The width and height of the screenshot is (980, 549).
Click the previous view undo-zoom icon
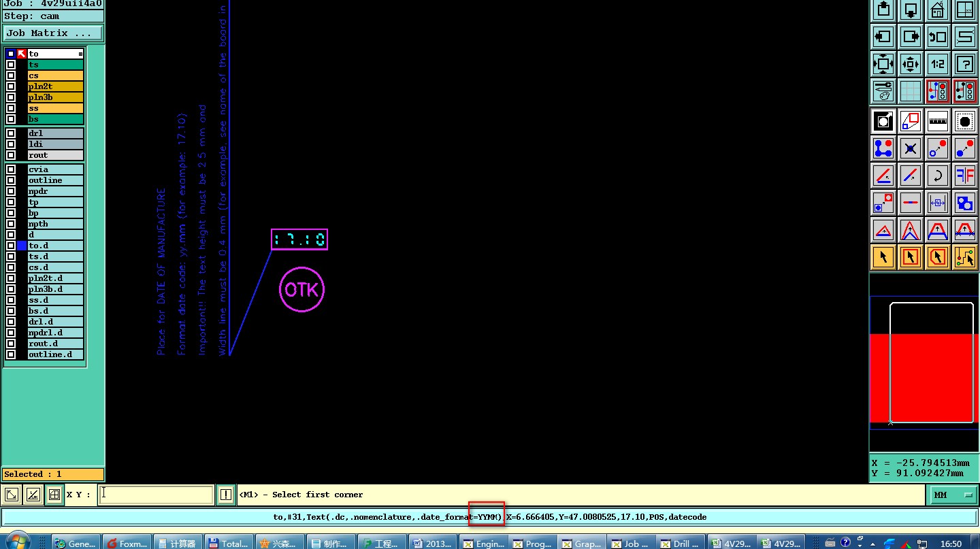938,36
